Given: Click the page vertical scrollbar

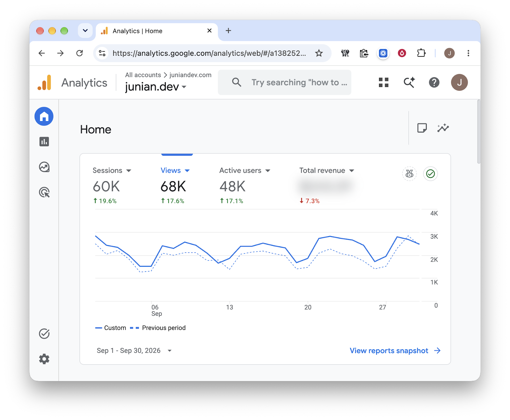Looking at the screenshot, I should (x=478, y=131).
